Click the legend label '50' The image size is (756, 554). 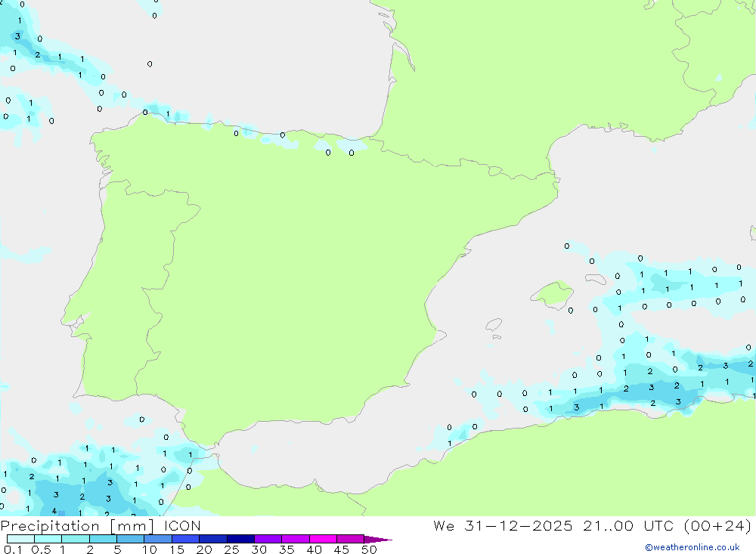(x=369, y=549)
